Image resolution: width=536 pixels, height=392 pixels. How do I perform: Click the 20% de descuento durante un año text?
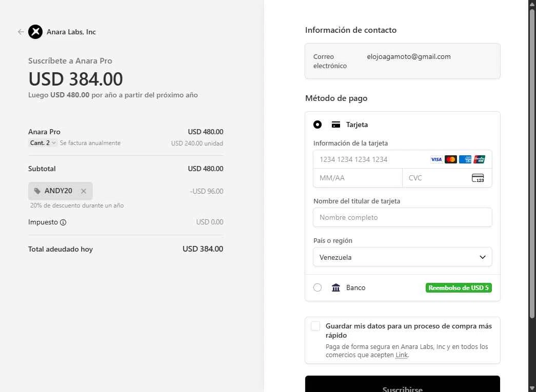[x=77, y=205]
